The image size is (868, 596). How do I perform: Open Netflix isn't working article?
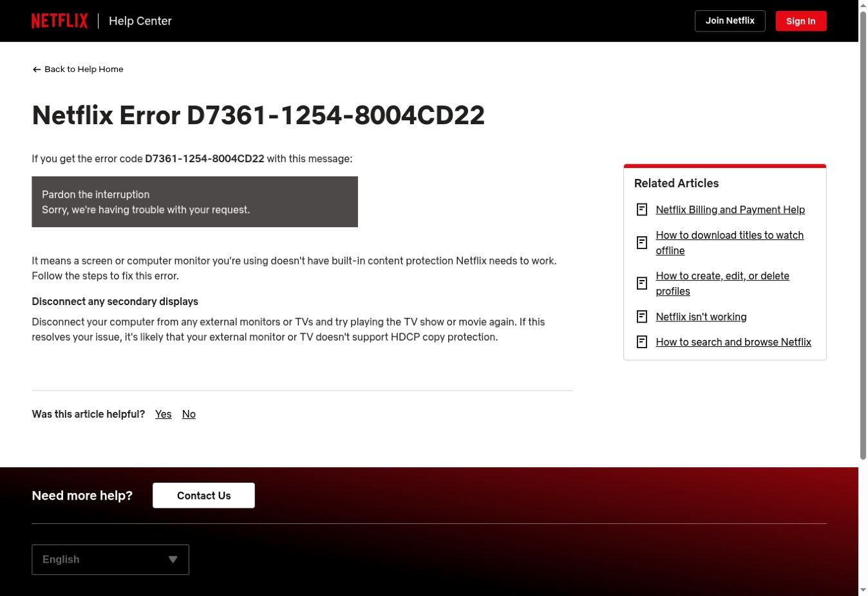point(701,317)
